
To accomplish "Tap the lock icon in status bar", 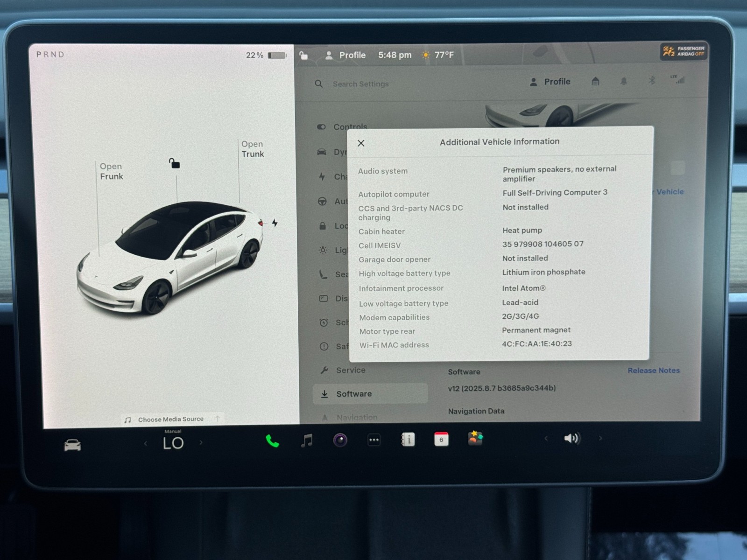I will [x=303, y=56].
